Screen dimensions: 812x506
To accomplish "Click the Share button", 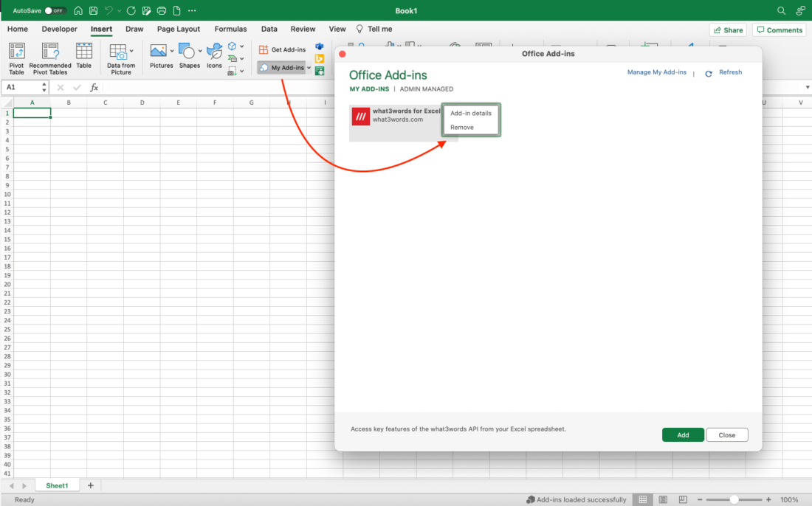I will pyautogui.click(x=728, y=30).
